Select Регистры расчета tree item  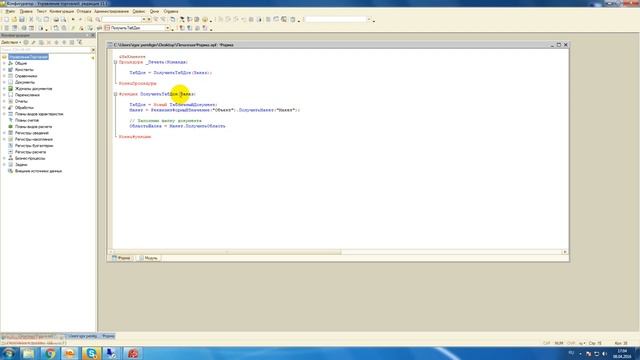pos(30,152)
